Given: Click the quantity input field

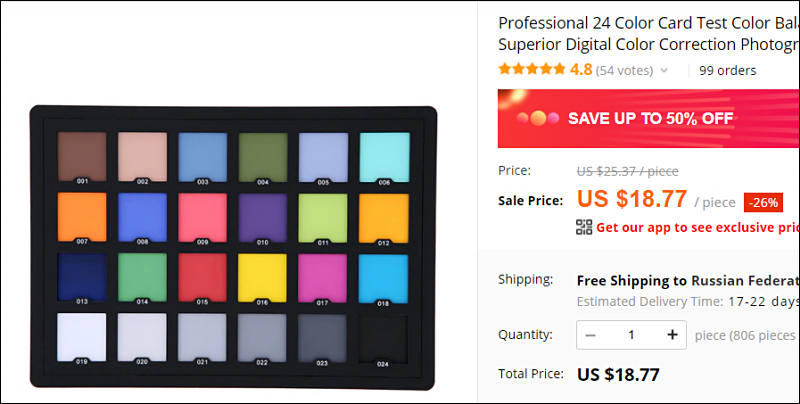Looking at the screenshot, I should point(631,335).
